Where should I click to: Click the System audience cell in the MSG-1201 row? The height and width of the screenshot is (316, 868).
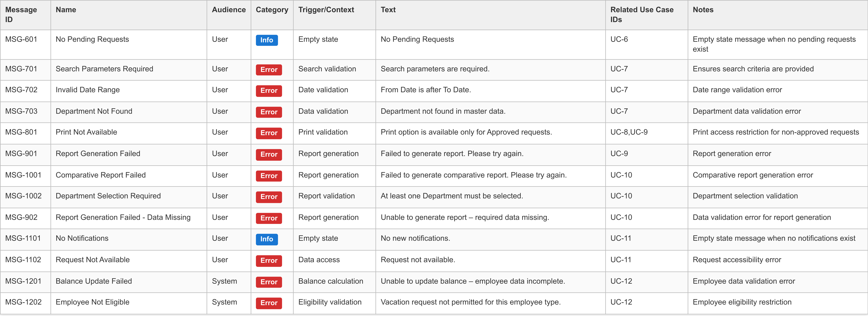[224, 281]
